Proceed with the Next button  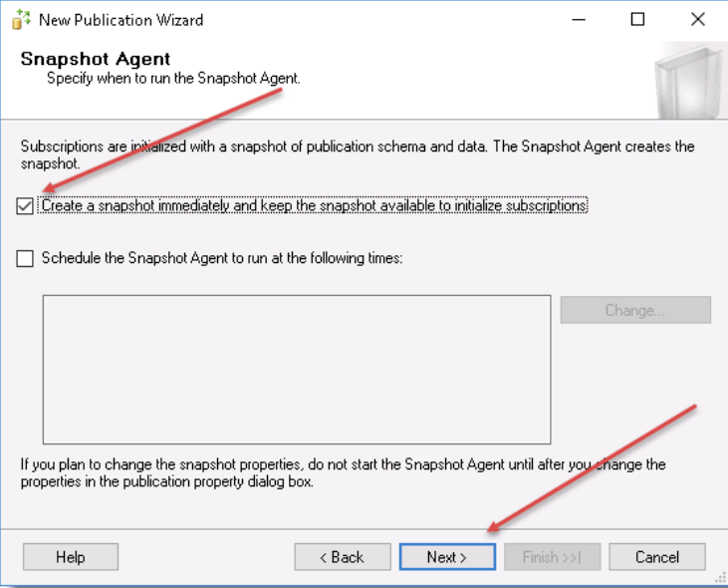point(447,557)
